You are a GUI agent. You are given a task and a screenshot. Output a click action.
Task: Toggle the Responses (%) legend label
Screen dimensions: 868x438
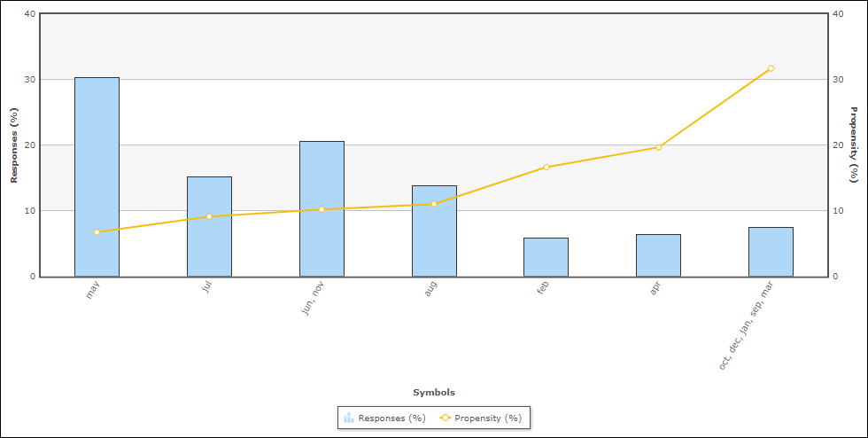point(391,418)
